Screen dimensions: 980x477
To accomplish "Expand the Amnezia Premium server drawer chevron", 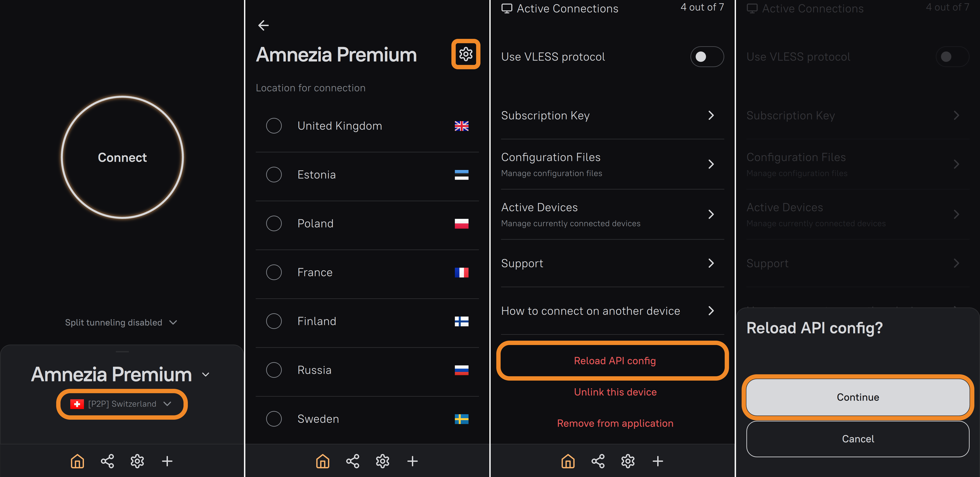I will (x=206, y=375).
